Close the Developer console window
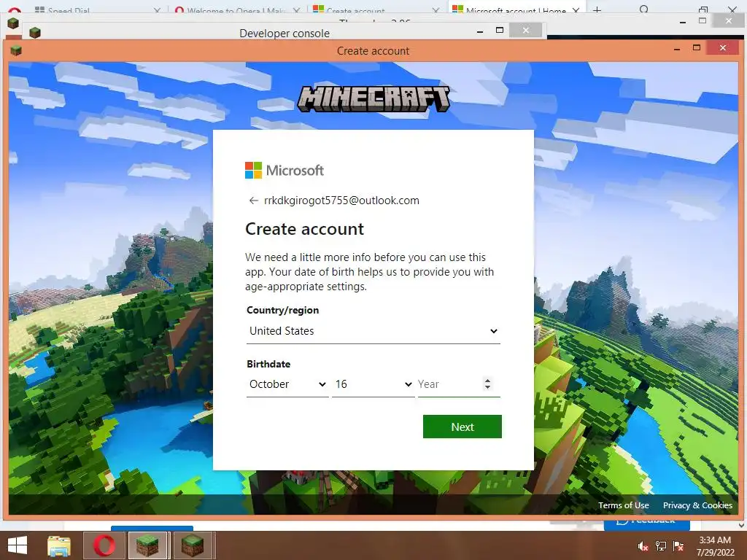This screenshot has height=560, width=747. point(525,30)
